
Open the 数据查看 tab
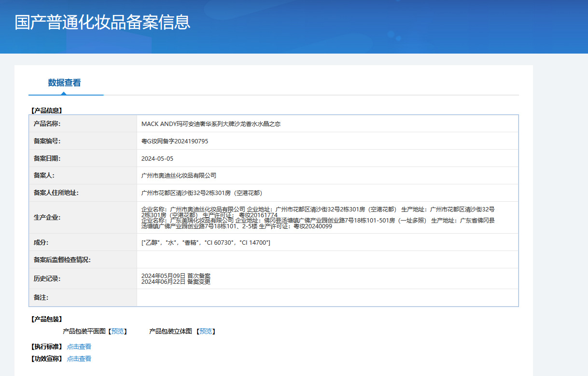[x=64, y=83]
